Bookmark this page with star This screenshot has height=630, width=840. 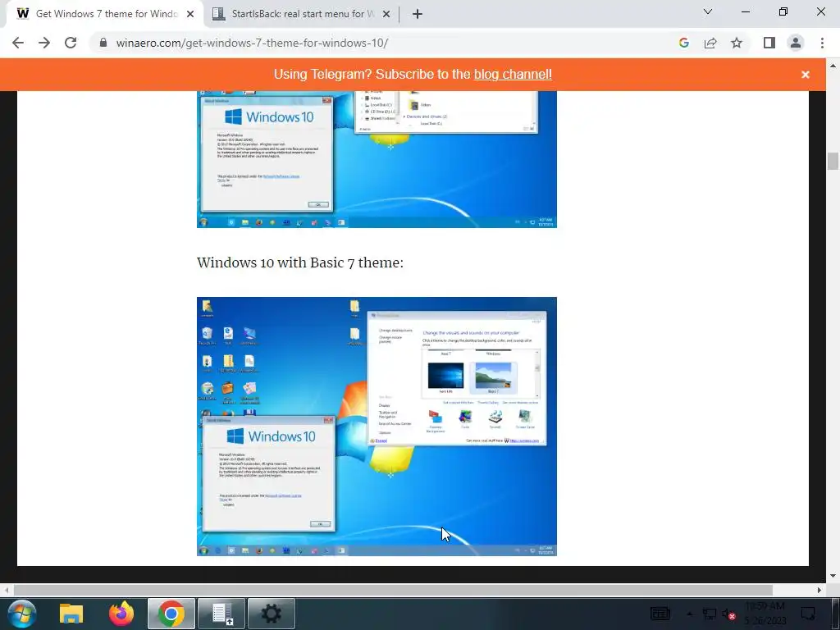point(737,43)
